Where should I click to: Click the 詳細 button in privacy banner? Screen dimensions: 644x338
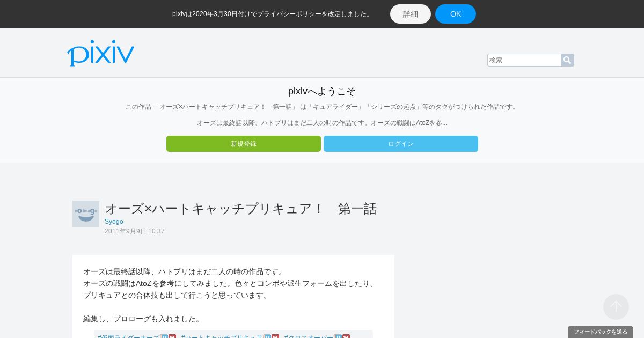point(411,14)
